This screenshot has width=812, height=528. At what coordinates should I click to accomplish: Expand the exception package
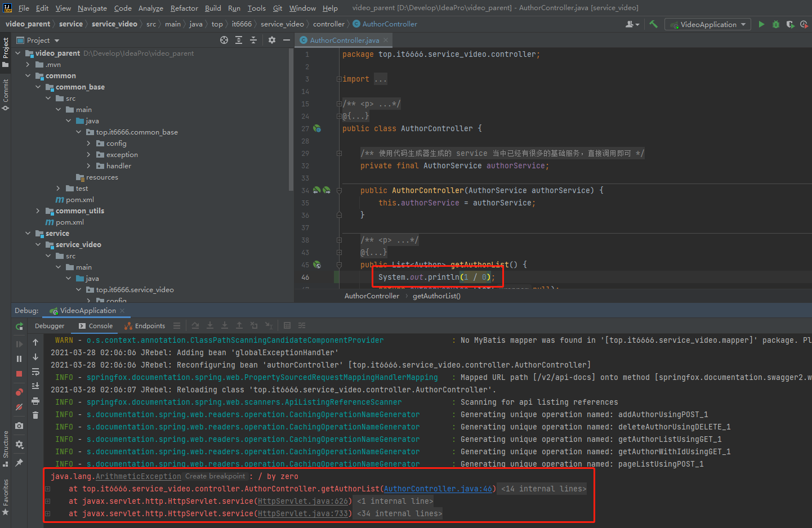pyautogui.click(x=88, y=154)
